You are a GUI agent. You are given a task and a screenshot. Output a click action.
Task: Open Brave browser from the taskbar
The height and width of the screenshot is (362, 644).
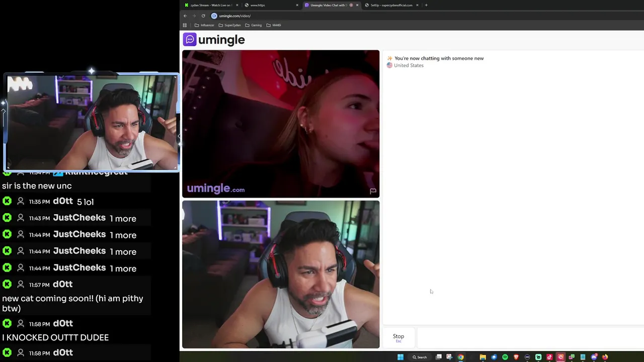click(x=516, y=357)
